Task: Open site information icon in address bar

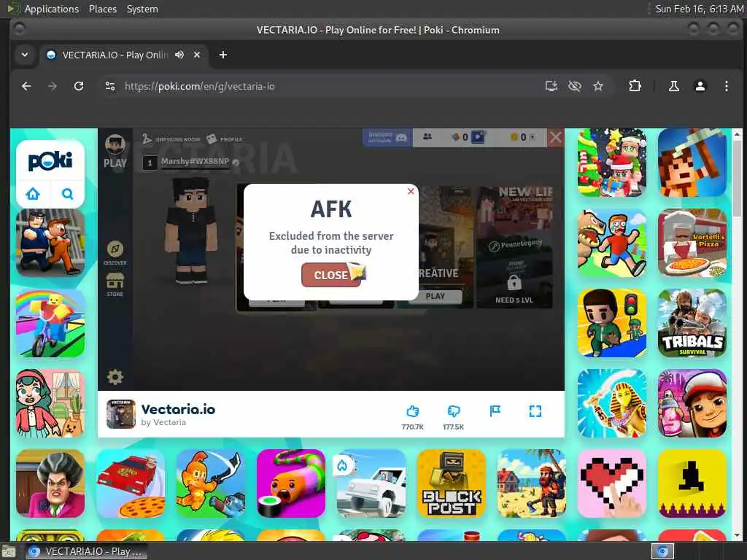Action: [x=110, y=86]
